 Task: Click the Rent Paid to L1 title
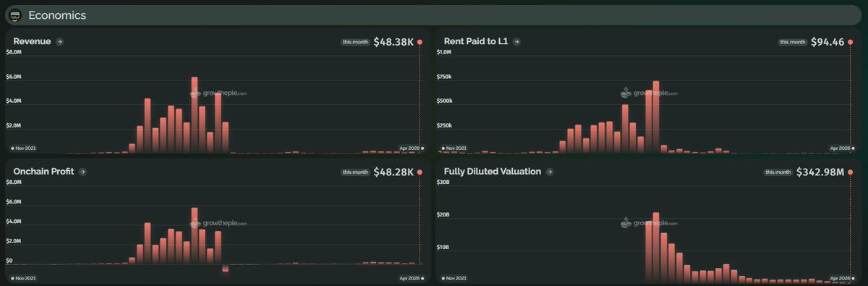pyautogui.click(x=477, y=42)
